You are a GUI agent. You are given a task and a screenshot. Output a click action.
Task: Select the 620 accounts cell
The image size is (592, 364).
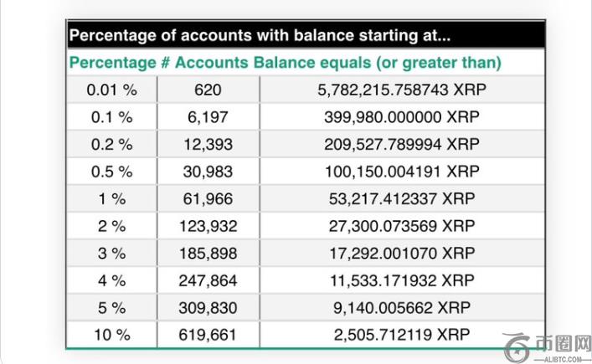tap(208, 90)
